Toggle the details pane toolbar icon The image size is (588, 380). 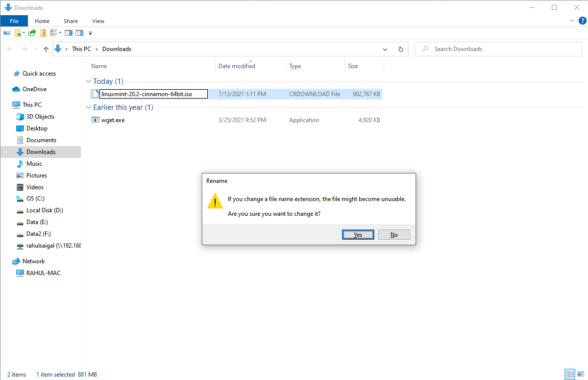[79, 33]
